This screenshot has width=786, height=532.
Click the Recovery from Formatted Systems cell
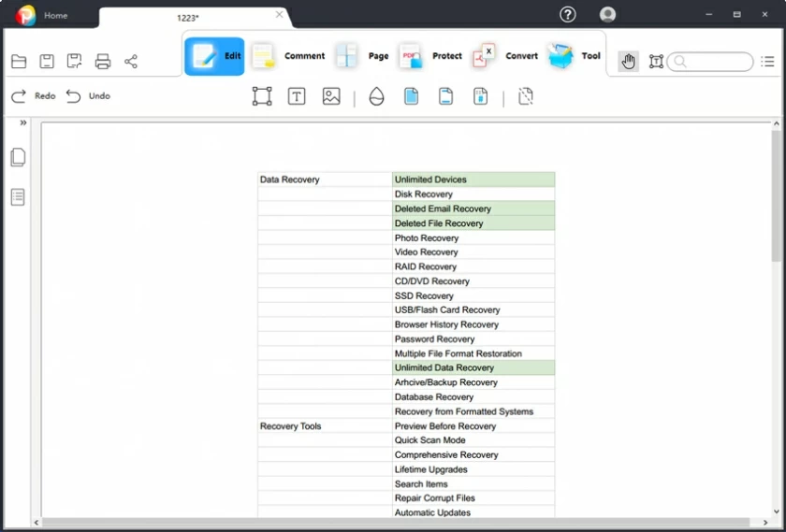473,411
